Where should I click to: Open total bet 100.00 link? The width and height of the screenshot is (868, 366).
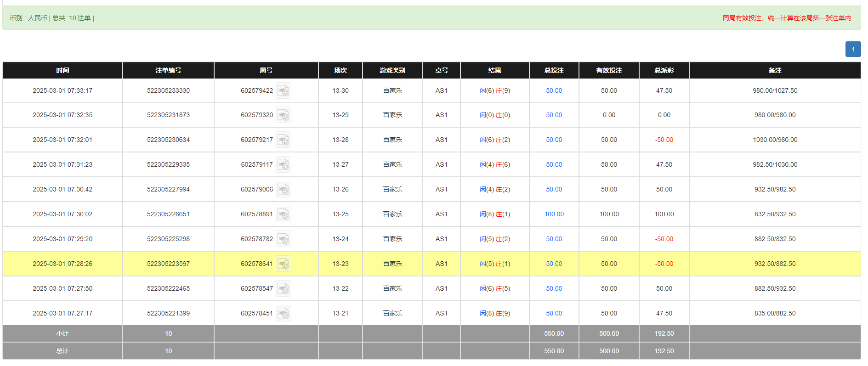pos(554,214)
